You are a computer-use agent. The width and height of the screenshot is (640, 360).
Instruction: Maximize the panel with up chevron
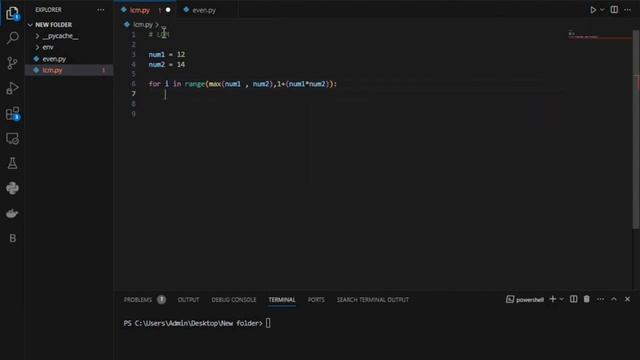pos(613,299)
